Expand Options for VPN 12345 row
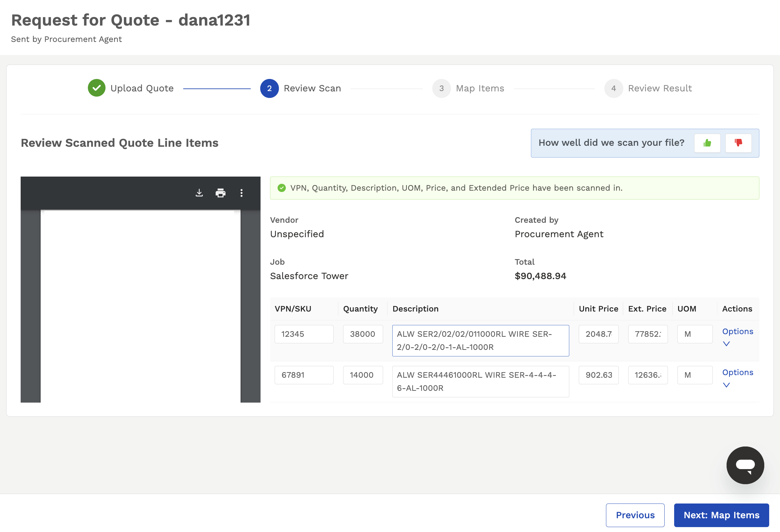Image resolution: width=780 pixels, height=532 pixels. click(737, 337)
